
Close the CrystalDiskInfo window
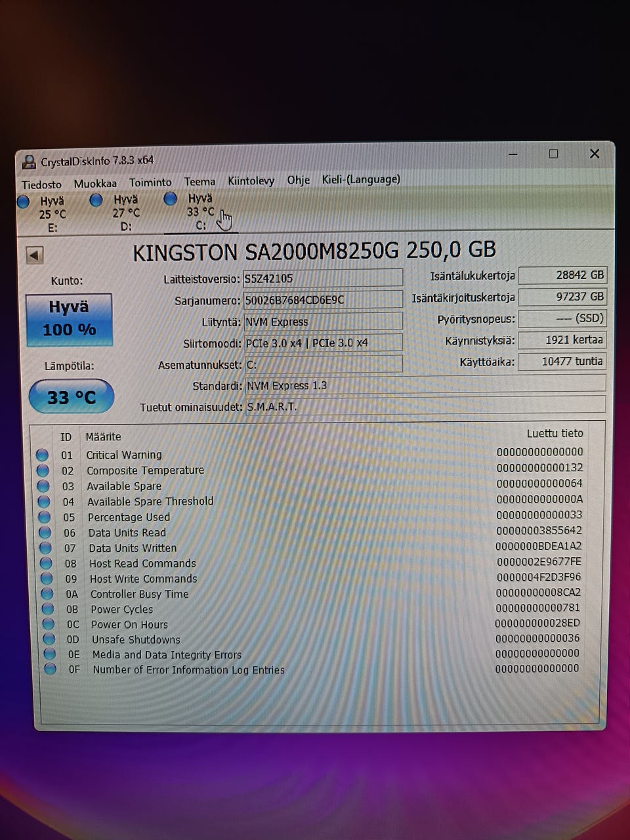pyautogui.click(x=595, y=154)
